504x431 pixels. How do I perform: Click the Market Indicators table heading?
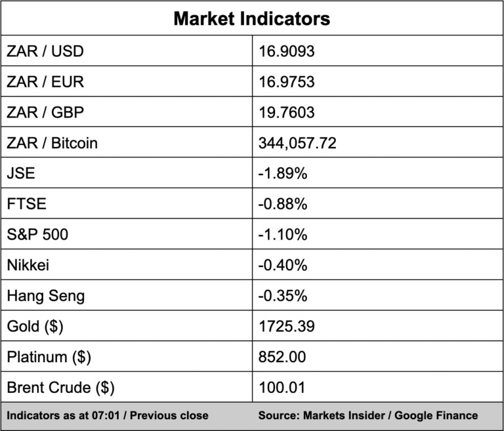tap(251, 18)
